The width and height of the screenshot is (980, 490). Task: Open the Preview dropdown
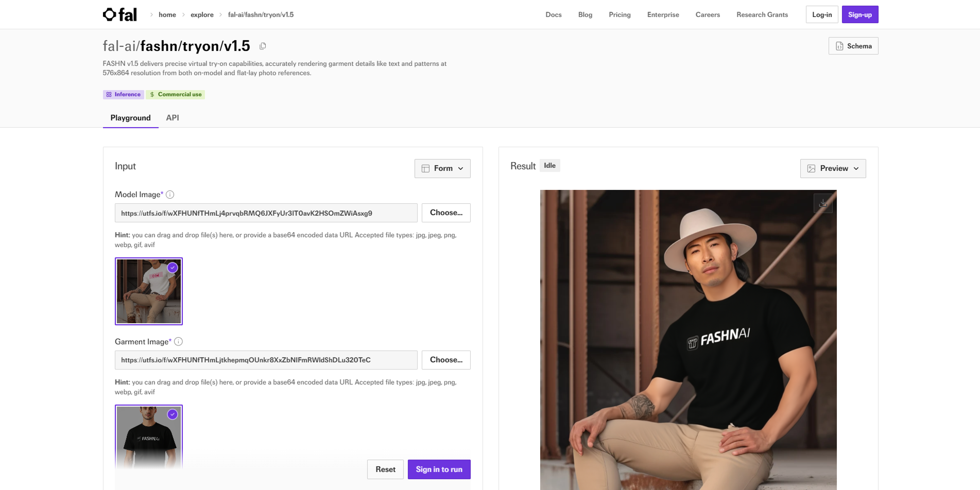tap(833, 168)
